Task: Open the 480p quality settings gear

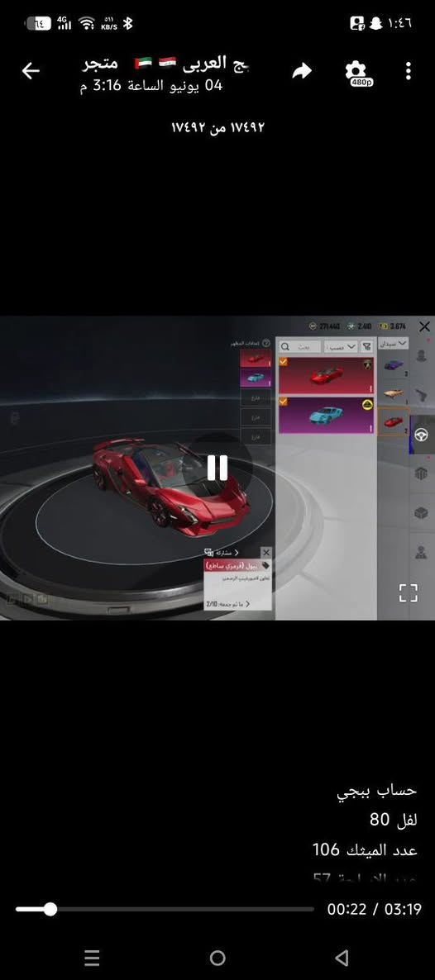Action: point(357,73)
